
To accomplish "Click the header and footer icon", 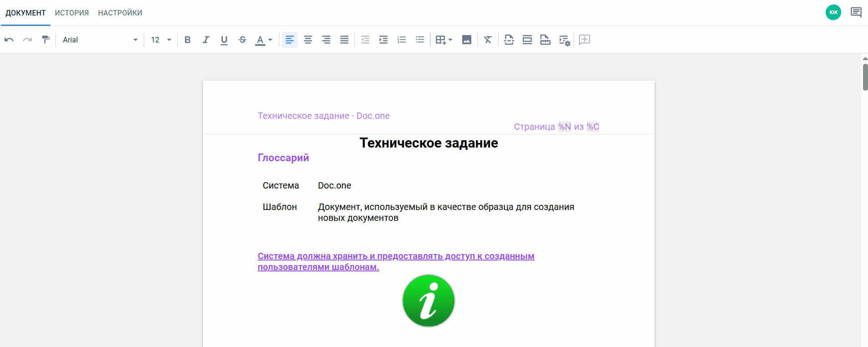I will point(527,40).
